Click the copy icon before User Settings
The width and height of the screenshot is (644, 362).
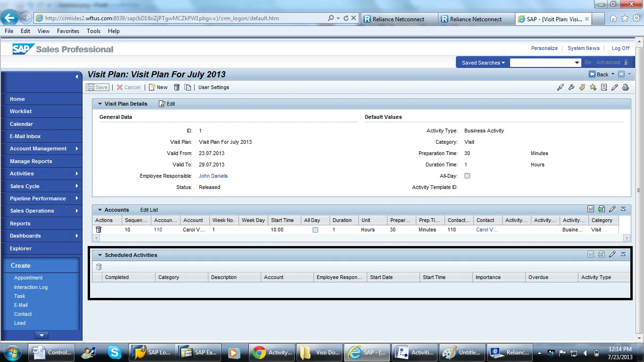188,87
